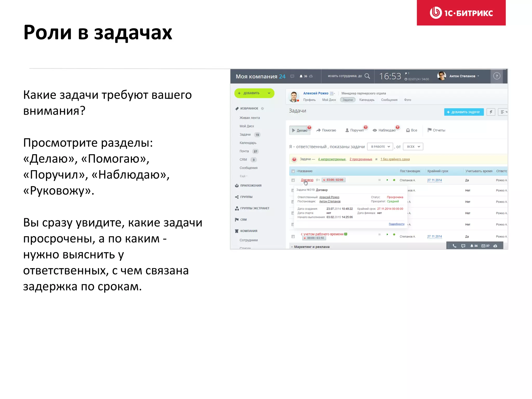Collapse the Маркетинг и реклама group
Screen dimensions: 532x399
coord(292,247)
